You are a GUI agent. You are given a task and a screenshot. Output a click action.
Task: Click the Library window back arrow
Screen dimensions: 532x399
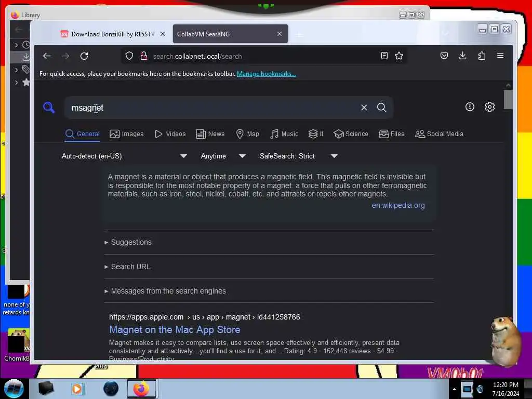[x=18, y=30]
